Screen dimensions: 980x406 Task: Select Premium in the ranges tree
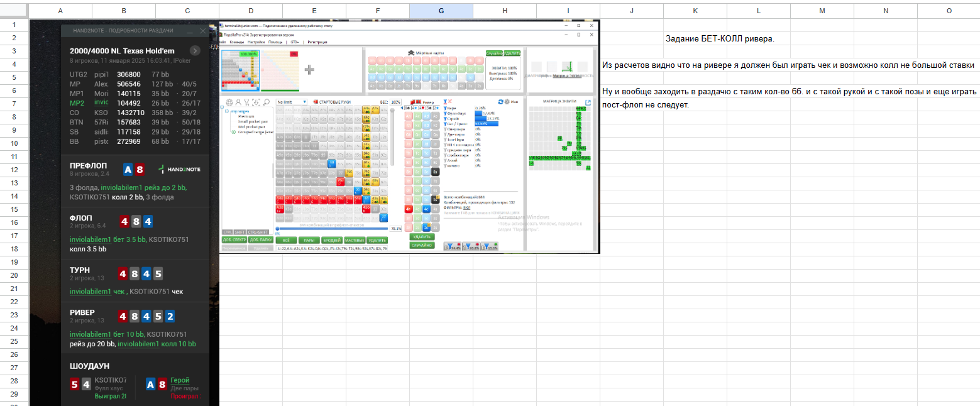coord(246,116)
